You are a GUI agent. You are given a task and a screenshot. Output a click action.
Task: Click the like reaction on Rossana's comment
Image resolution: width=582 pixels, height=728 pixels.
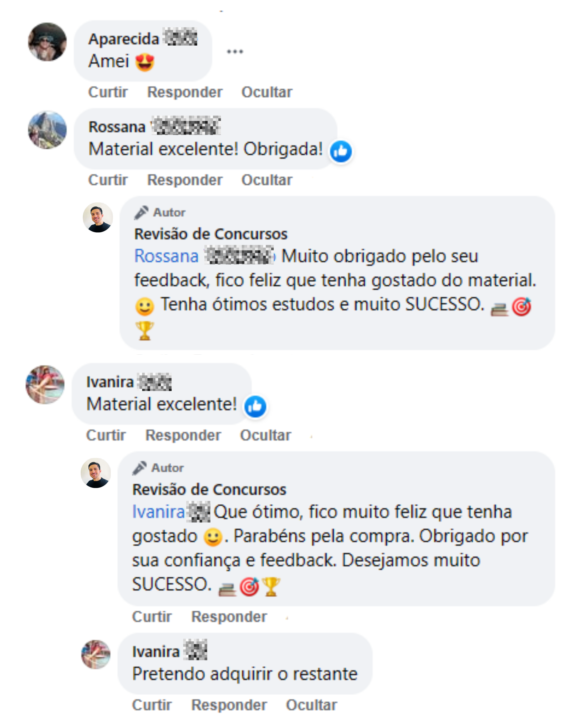point(340,151)
